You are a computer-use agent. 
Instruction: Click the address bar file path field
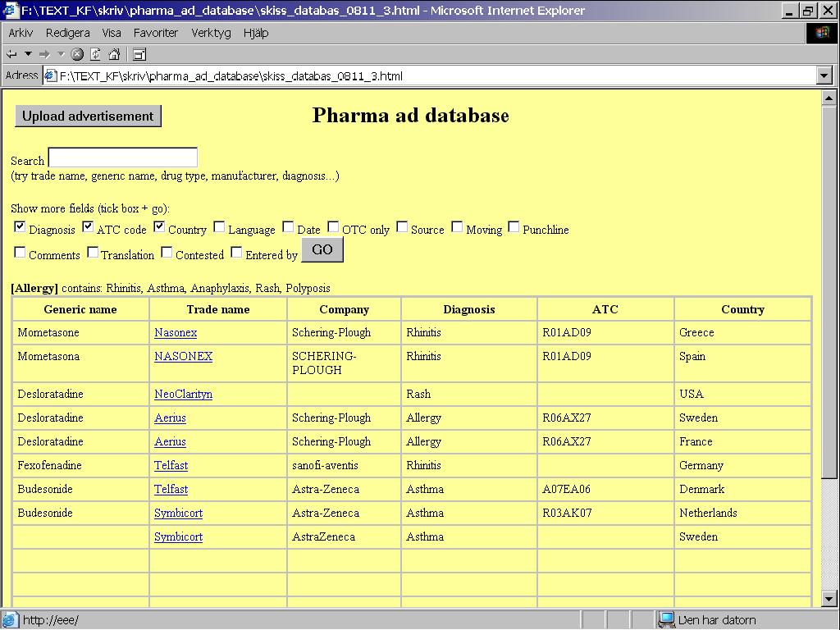click(430, 76)
